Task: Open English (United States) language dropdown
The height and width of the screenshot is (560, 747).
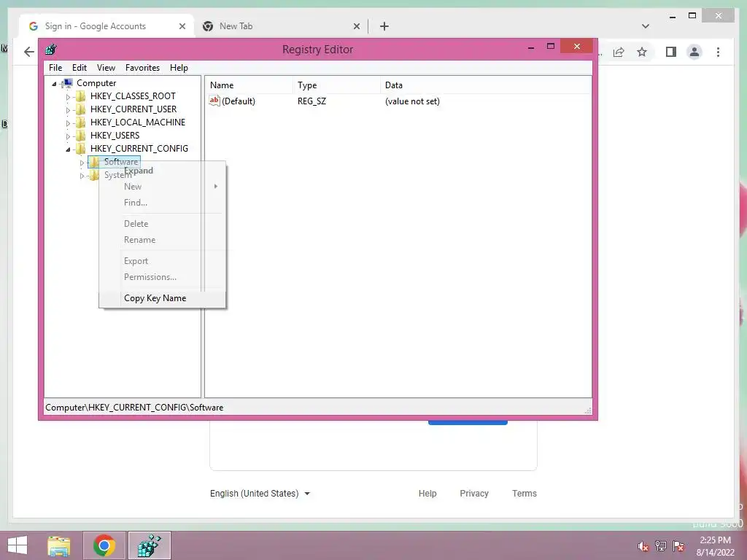Action: point(260,494)
